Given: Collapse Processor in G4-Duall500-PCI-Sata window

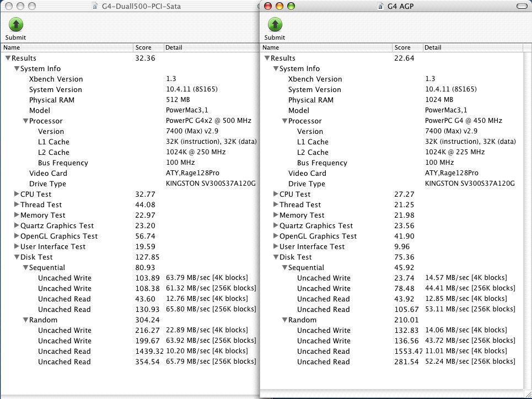Looking at the screenshot, I should click(25, 121).
